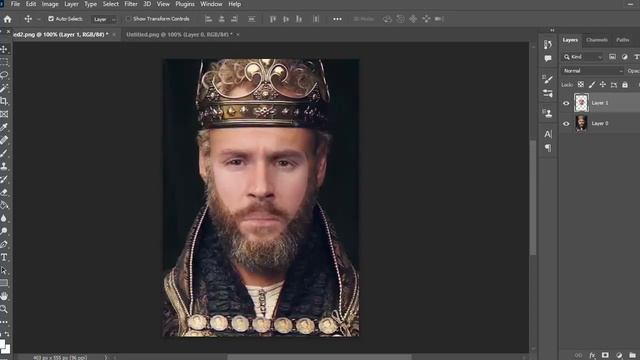Select the Horizontal Type tool
Screen dimensions: 640x360
click(4, 257)
